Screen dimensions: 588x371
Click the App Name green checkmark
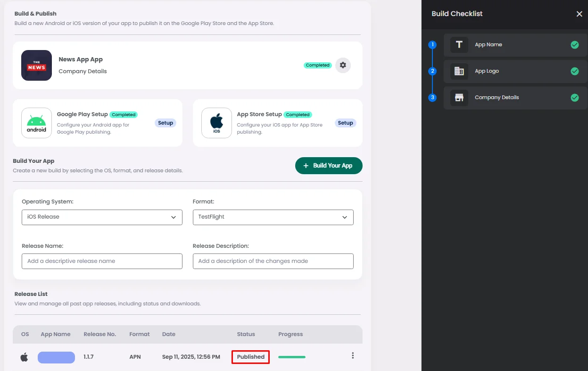pos(574,45)
